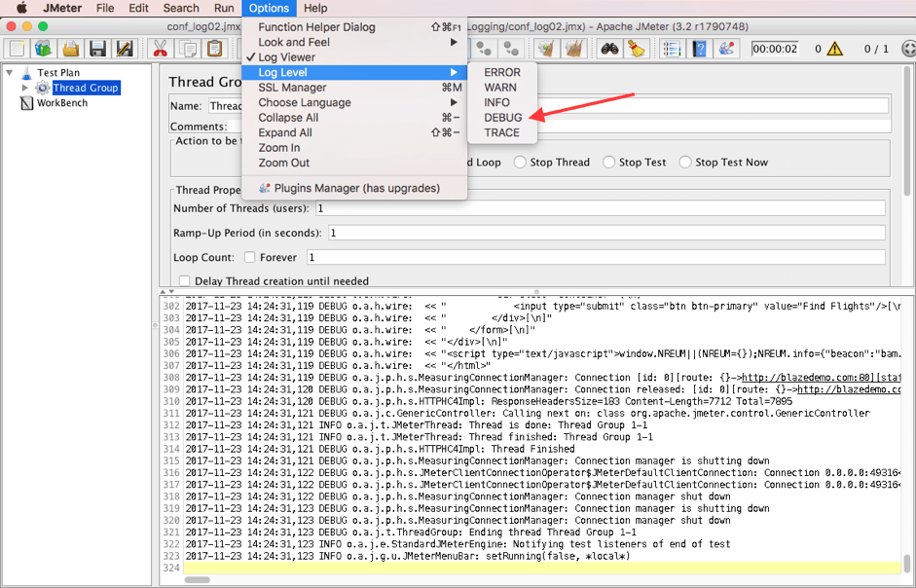Click the Apple logo menu

[21, 8]
